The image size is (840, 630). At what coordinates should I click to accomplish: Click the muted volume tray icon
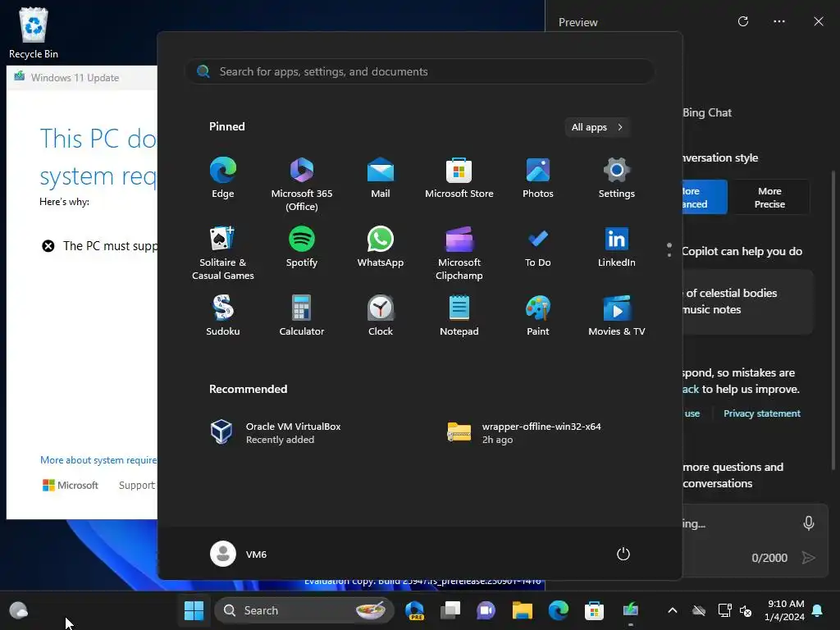tap(745, 610)
